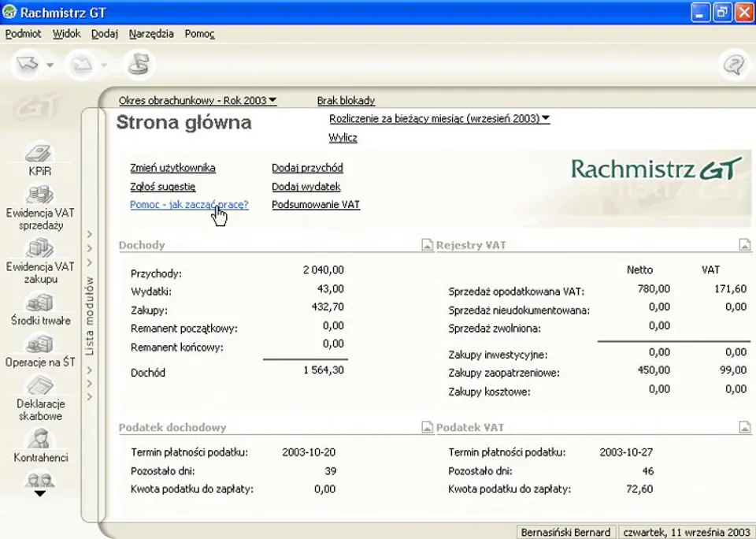Viewport: 756px width, 539px height.
Task: Open the Narzędzia menu
Action: click(151, 34)
